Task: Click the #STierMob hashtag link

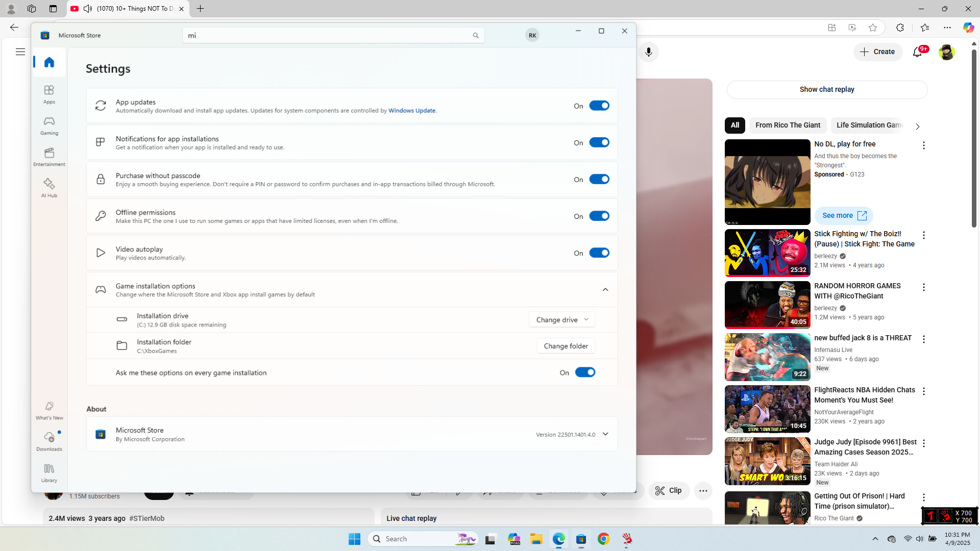Action: point(147,519)
